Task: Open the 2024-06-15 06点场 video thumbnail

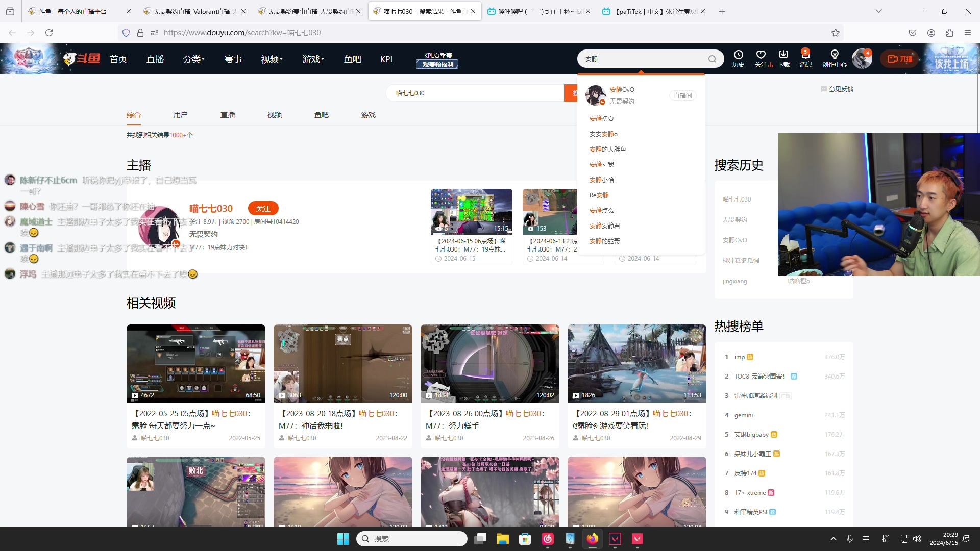Action: (472, 212)
